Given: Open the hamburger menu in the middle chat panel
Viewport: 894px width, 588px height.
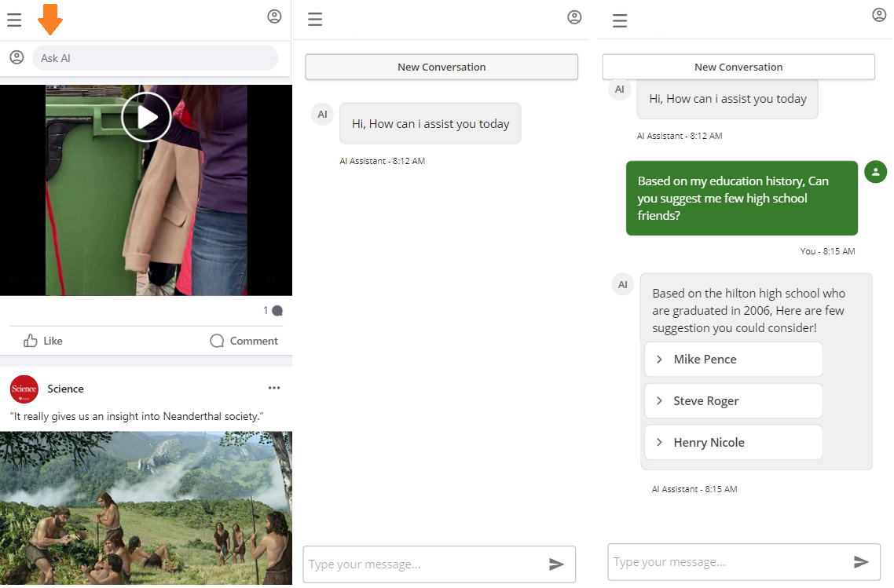Looking at the screenshot, I should [x=315, y=20].
